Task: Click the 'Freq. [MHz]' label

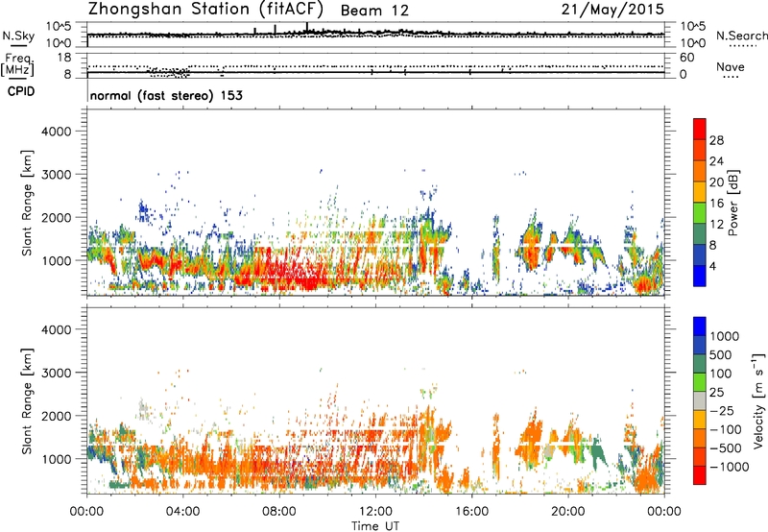Action: [18, 65]
